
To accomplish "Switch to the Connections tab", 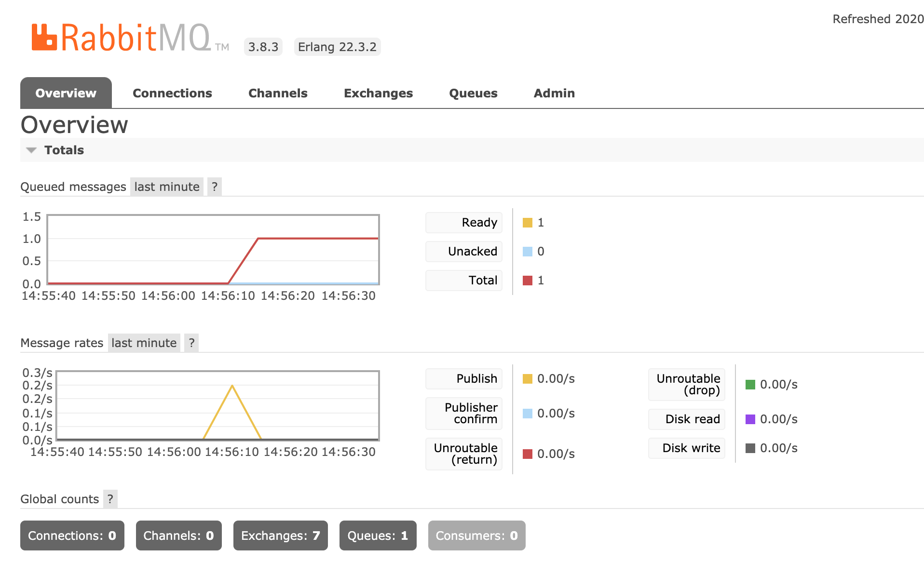I will tap(172, 93).
